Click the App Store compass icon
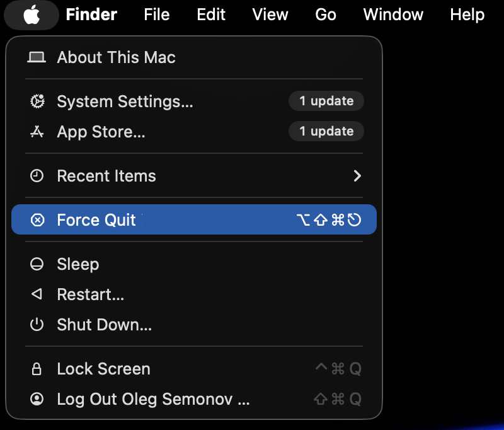 (x=37, y=132)
